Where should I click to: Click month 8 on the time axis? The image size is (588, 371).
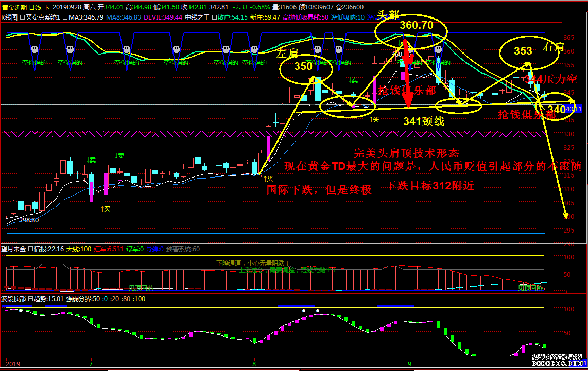click(254, 364)
